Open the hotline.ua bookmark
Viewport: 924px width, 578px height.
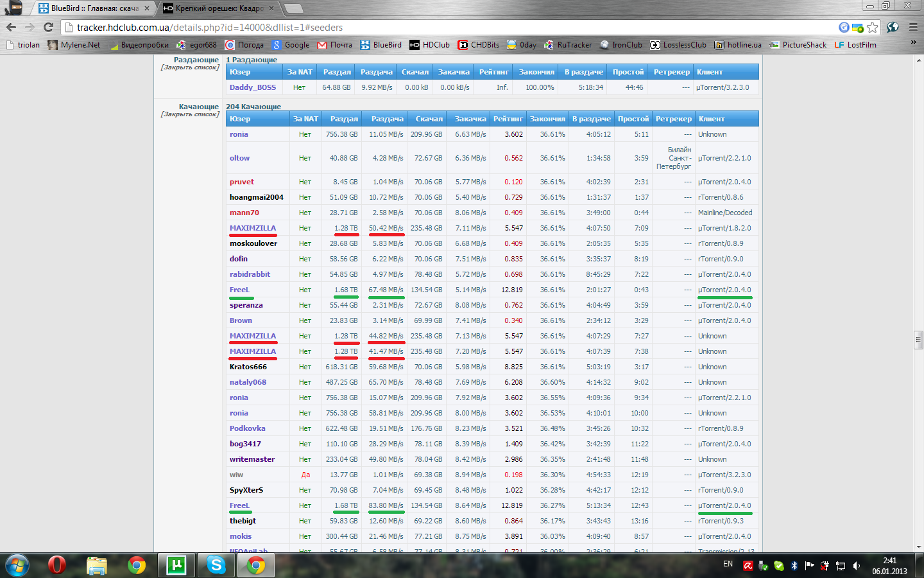(738, 45)
